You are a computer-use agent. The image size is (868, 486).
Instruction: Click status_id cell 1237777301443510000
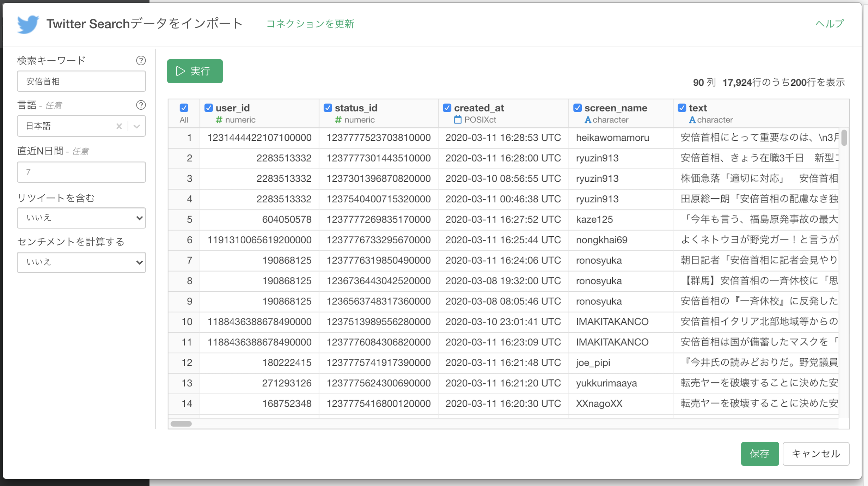pos(379,158)
